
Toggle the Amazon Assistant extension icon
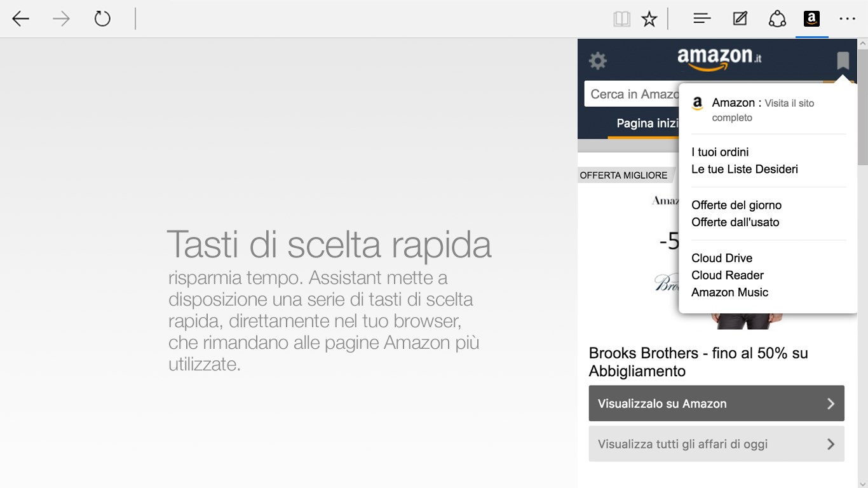(x=811, y=19)
